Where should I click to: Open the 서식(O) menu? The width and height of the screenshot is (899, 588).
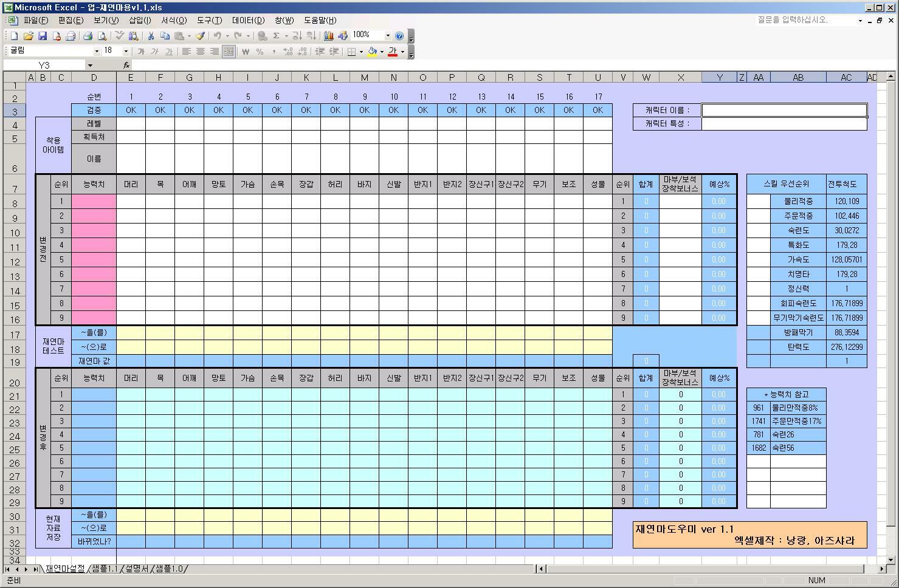174,20
